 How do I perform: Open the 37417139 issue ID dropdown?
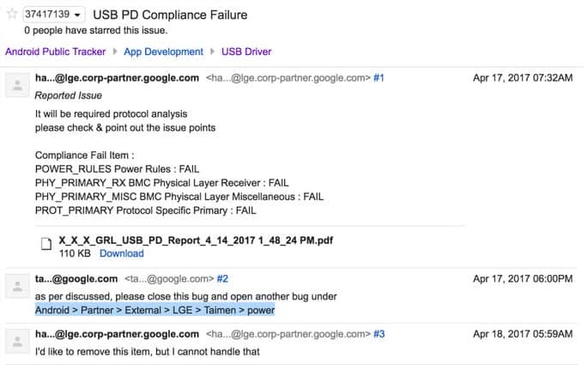(x=53, y=15)
